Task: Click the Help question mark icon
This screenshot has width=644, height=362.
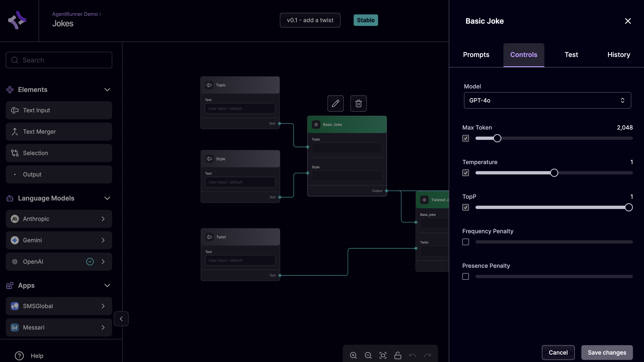Action: click(19, 356)
